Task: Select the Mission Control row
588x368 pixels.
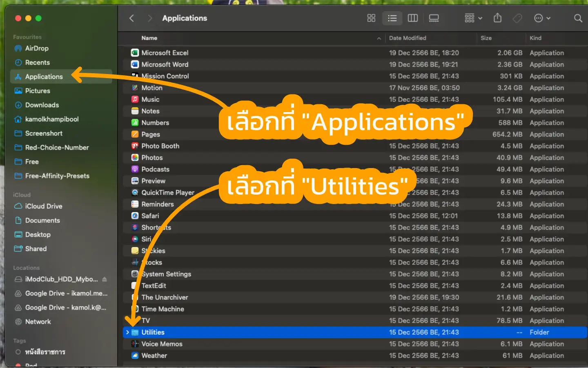Action: point(355,76)
